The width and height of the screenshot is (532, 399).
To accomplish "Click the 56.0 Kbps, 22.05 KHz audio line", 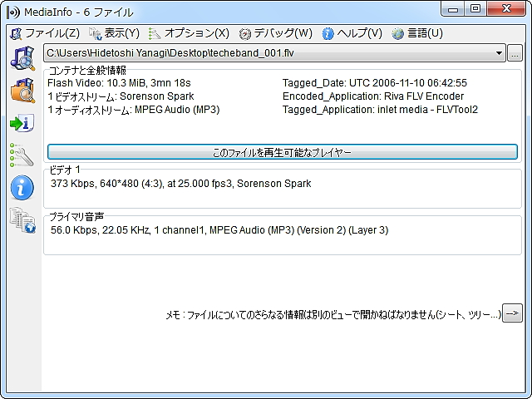I will pos(219,230).
